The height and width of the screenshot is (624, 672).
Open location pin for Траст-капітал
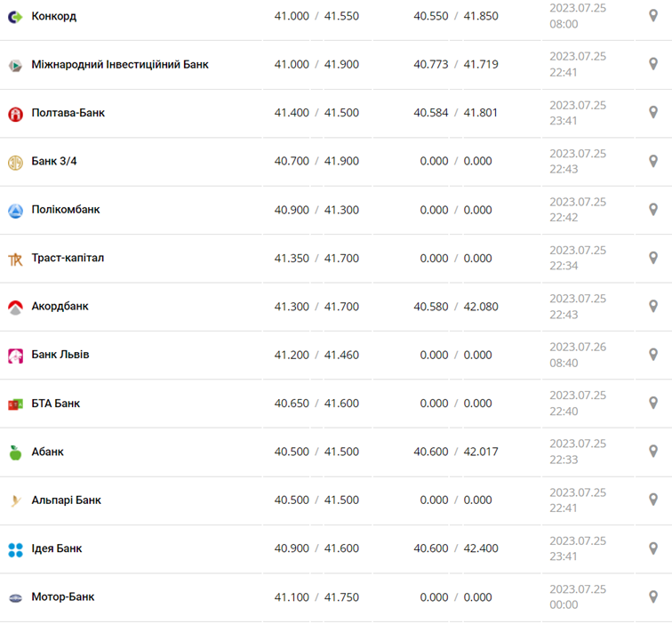[653, 258]
